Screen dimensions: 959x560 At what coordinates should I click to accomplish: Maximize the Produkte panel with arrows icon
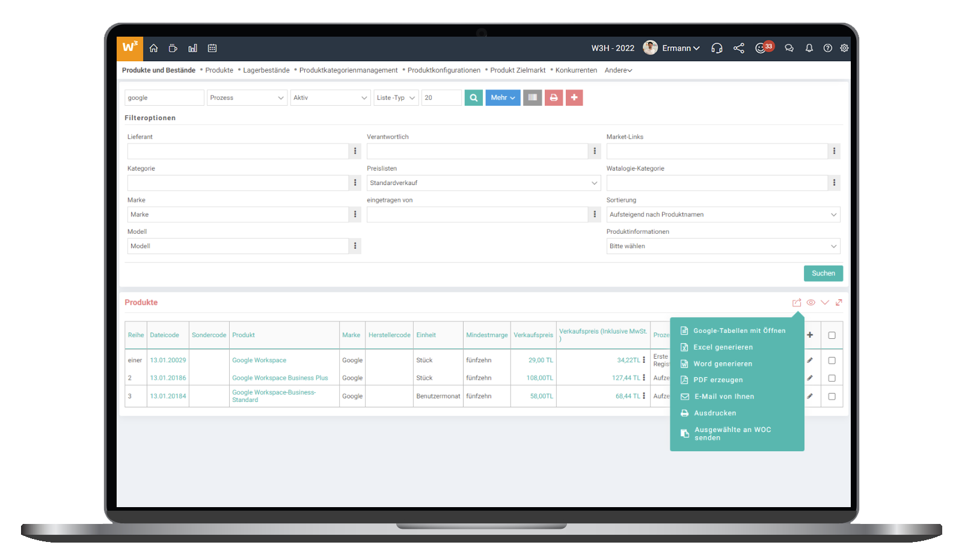click(x=839, y=302)
